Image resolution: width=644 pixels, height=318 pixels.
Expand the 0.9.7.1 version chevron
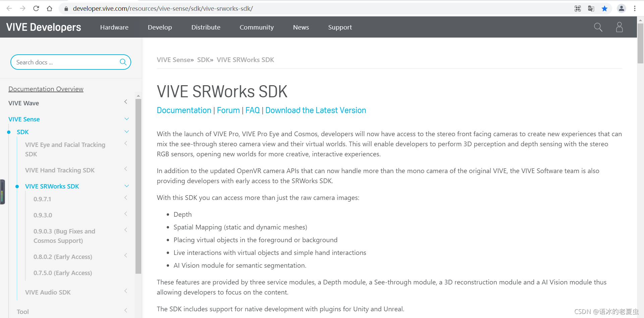click(126, 198)
